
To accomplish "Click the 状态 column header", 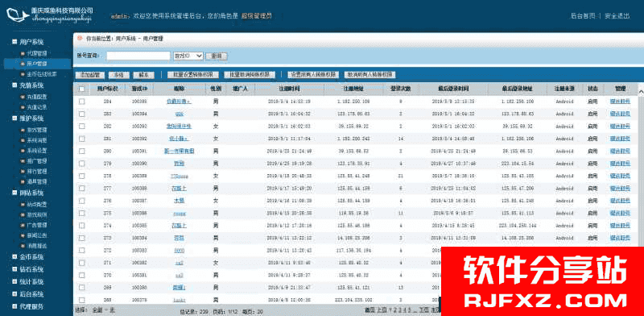I will pyautogui.click(x=592, y=89).
